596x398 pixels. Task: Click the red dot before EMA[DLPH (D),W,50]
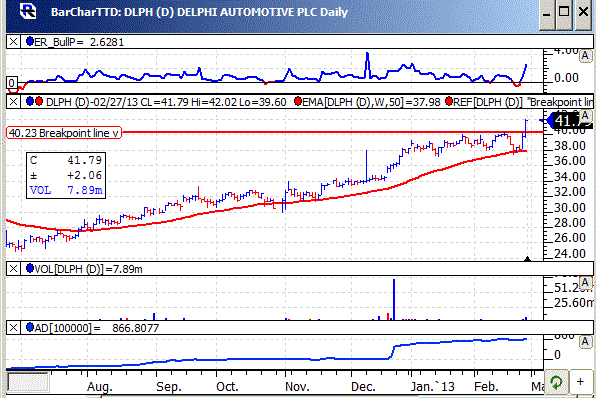(x=298, y=101)
